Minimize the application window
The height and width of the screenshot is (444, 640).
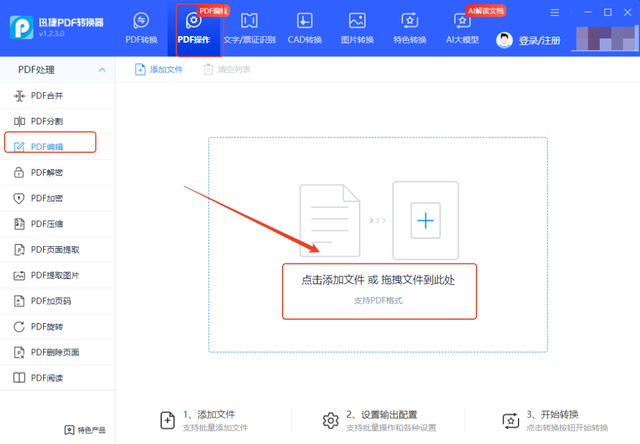click(588, 13)
